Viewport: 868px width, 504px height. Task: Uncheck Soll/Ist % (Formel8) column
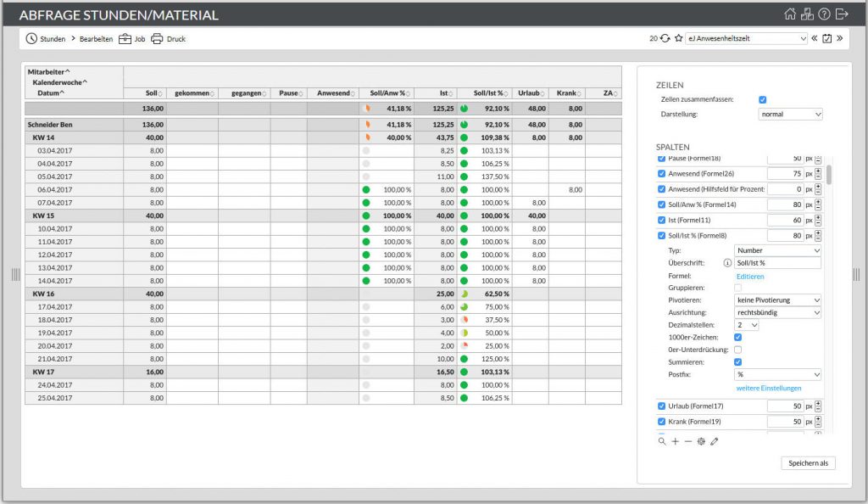pyautogui.click(x=661, y=235)
